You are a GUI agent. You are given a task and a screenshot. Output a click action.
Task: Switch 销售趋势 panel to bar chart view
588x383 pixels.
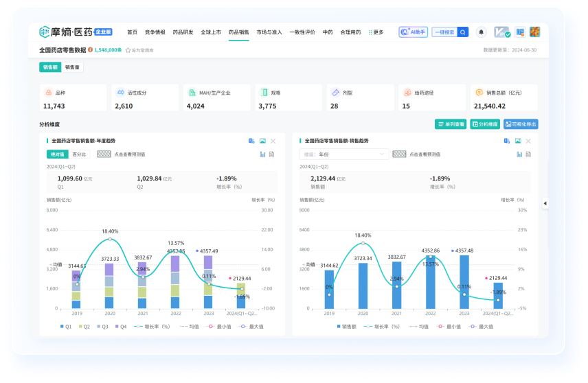[x=519, y=154]
